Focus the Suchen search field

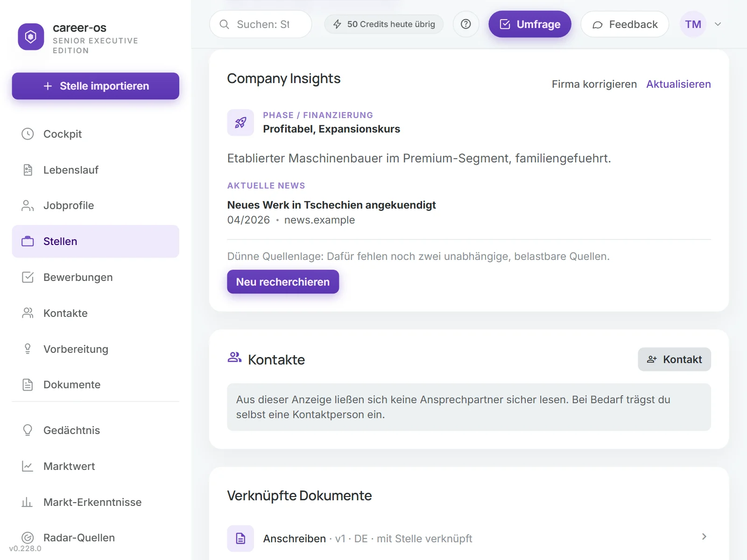[x=261, y=24]
